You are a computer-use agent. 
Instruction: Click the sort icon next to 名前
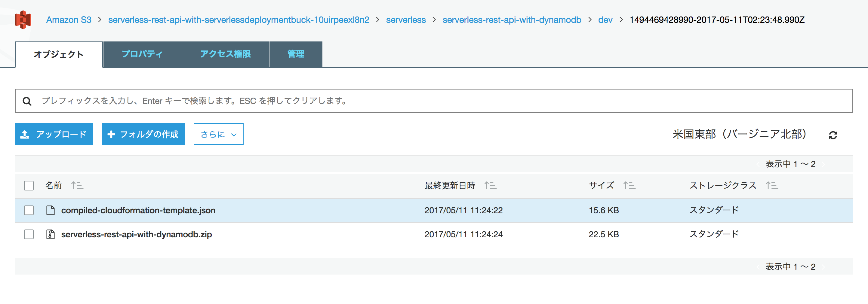point(77,186)
